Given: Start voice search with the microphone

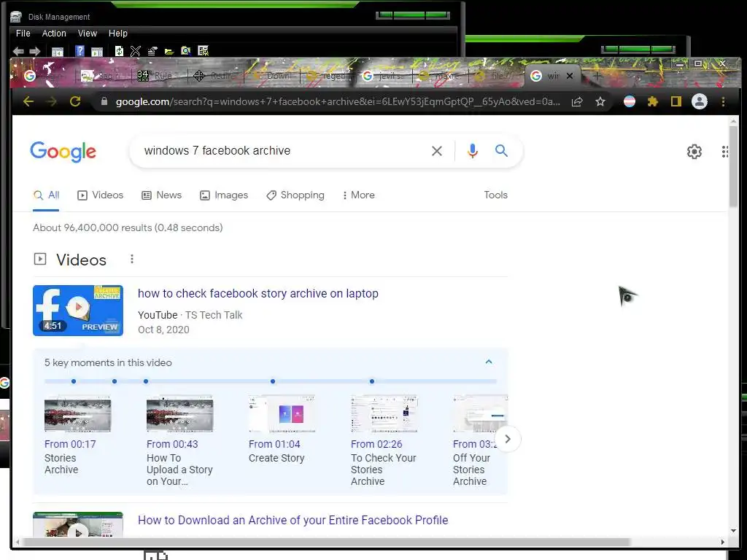Looking at the screenshot, I should point(472,151).
